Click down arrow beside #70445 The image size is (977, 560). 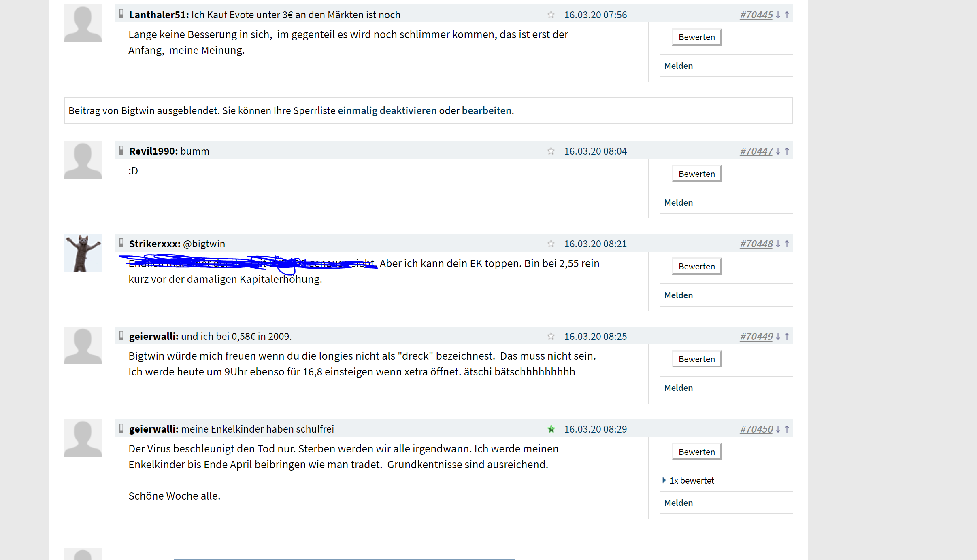click(x=778, y=15)
